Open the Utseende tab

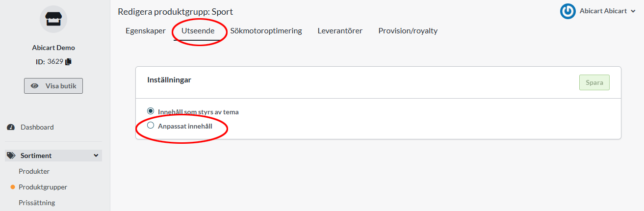pos(198,31)
